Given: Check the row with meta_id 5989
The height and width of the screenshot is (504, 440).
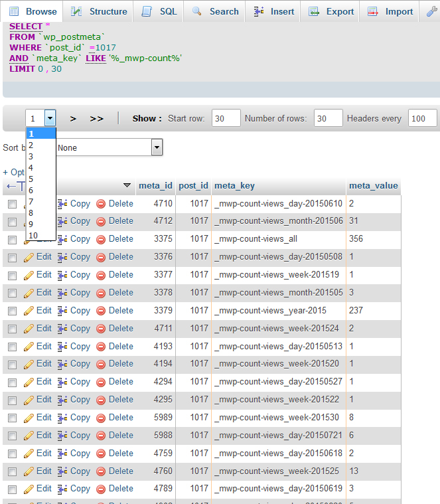Looking at the screenshot, I should tap(12, 418).
